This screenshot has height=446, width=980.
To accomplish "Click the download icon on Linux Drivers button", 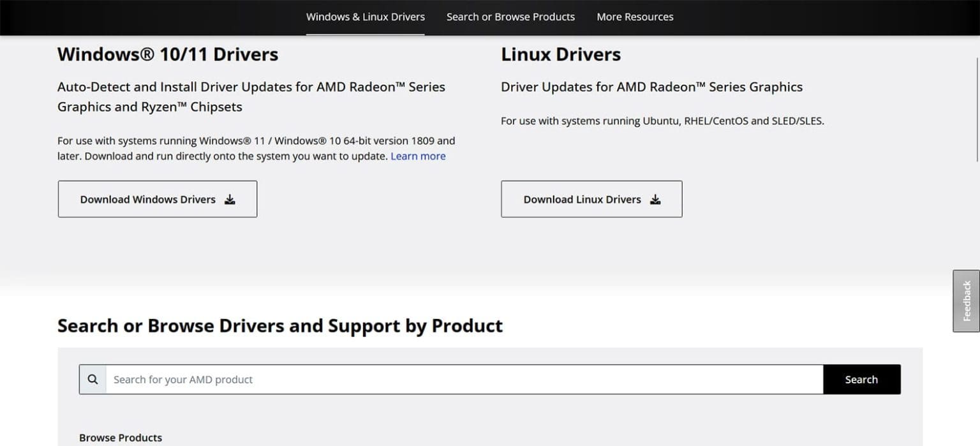I will (655, 199).
